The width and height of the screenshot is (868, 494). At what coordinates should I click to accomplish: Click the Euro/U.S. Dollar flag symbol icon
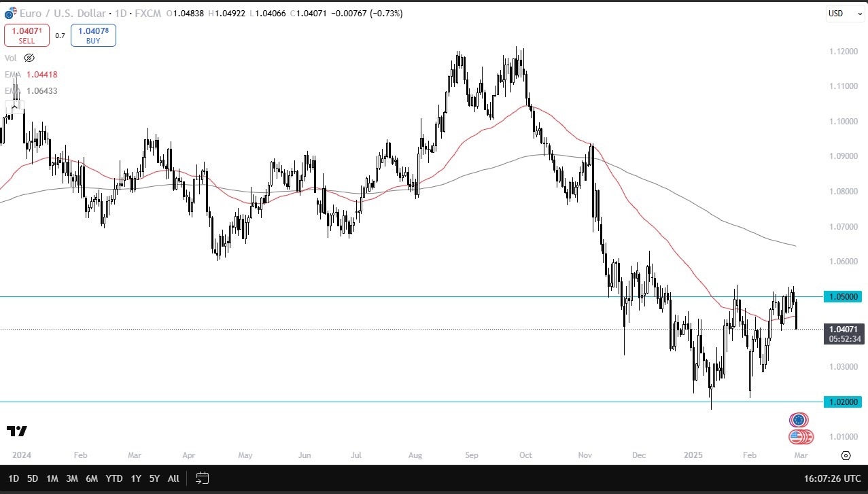pyautogui.click(x=10, y=13)
